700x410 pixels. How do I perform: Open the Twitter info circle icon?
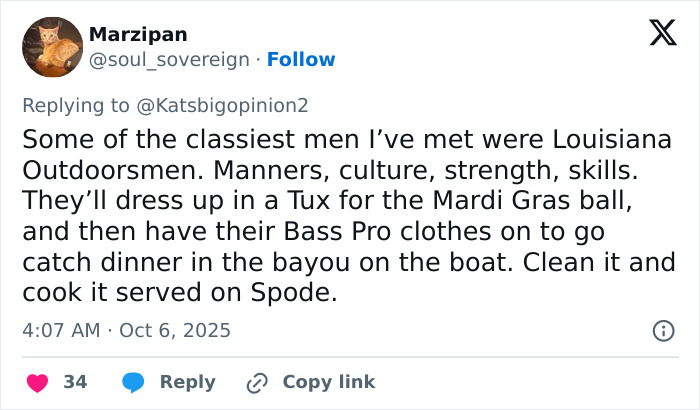[x=662, y=330]
